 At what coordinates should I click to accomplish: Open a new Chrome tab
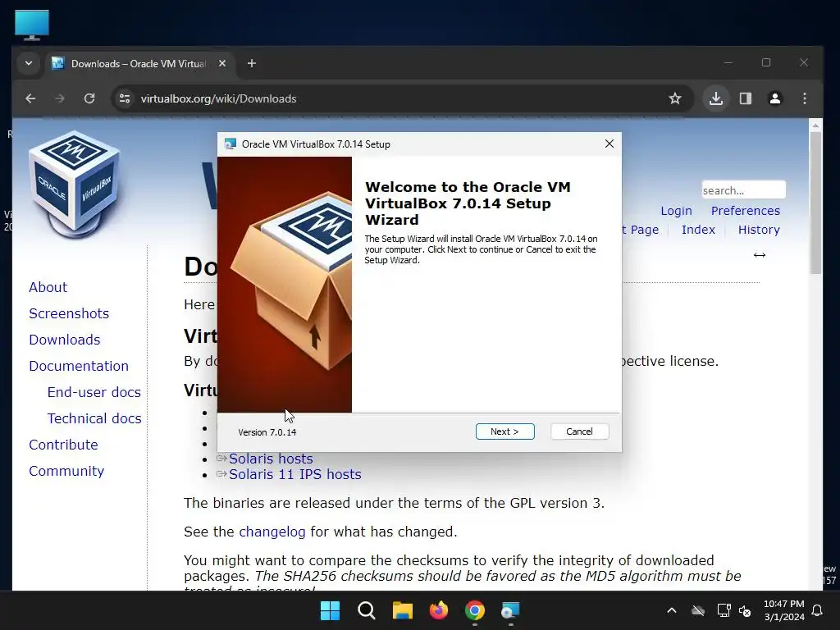click(252, 63)
